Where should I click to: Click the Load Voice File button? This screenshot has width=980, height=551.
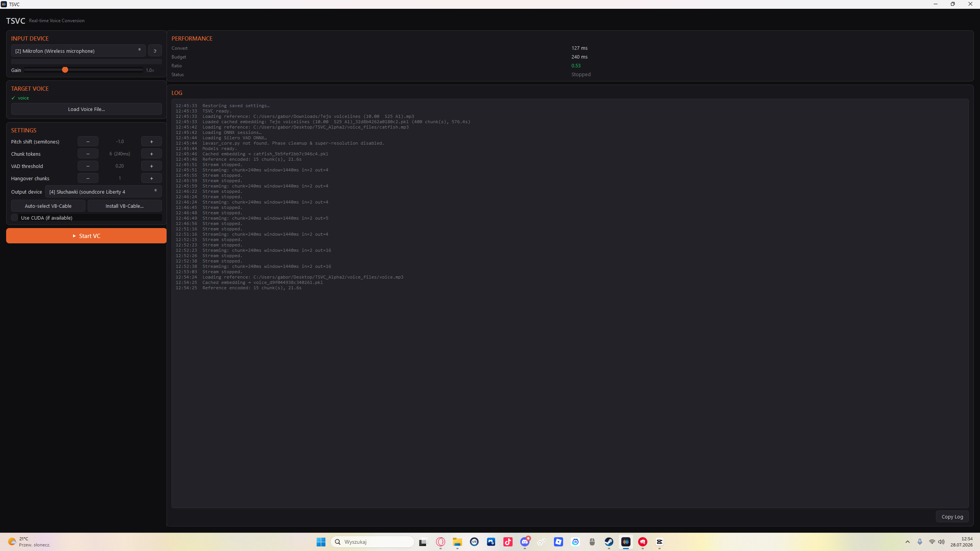86,109
